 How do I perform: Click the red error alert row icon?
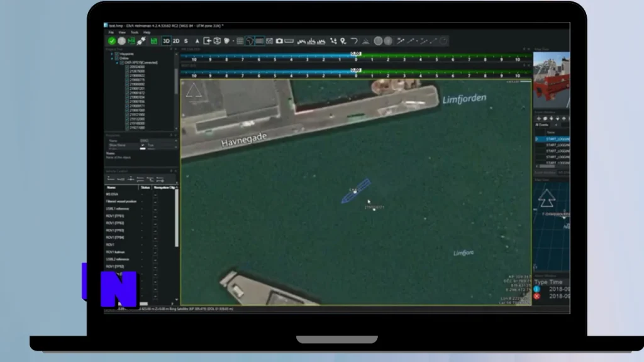[x=537, y=296]
